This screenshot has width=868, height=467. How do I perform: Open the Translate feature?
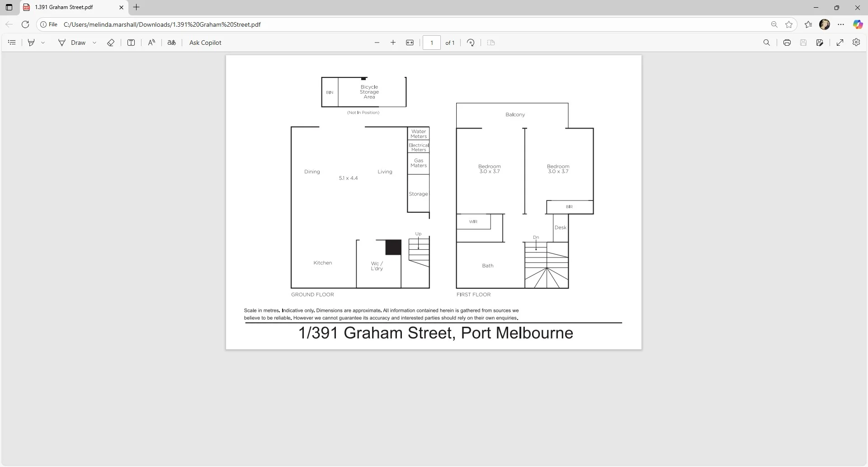pyautogui.click(x=172, y=43)
